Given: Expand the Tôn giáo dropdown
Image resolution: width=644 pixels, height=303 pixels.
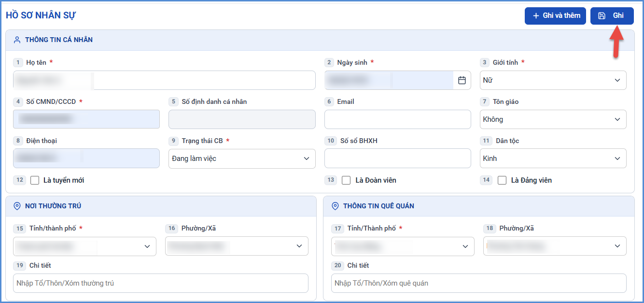Looking at the screenshot, I should pyautogui.click(x=553, y=119).
